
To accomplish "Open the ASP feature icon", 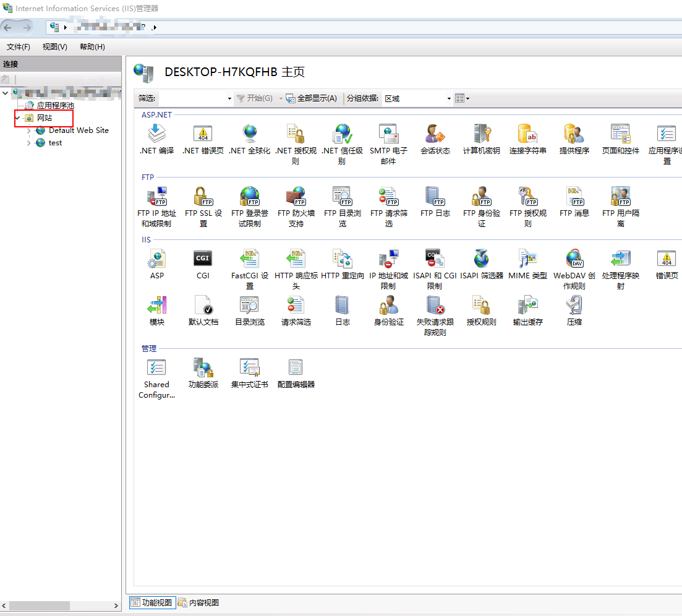I will pos(156,265).
